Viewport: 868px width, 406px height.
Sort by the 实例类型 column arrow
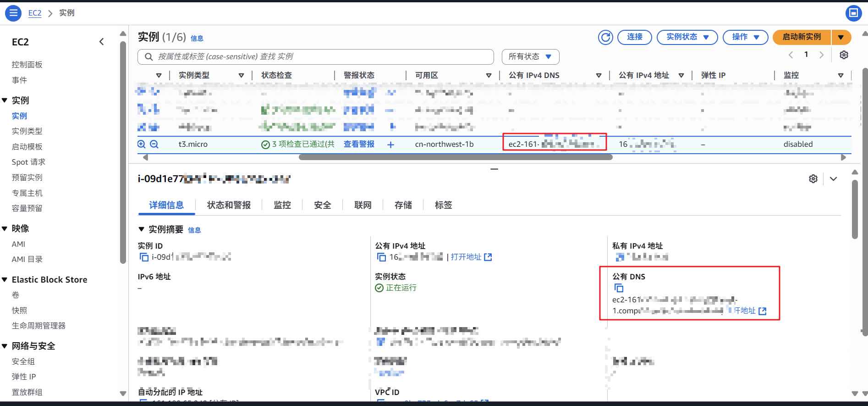(241, 76)
